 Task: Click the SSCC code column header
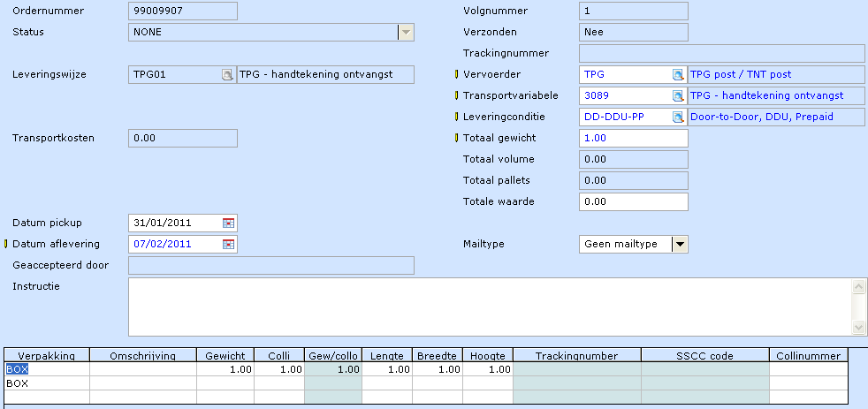click(705, 355)
